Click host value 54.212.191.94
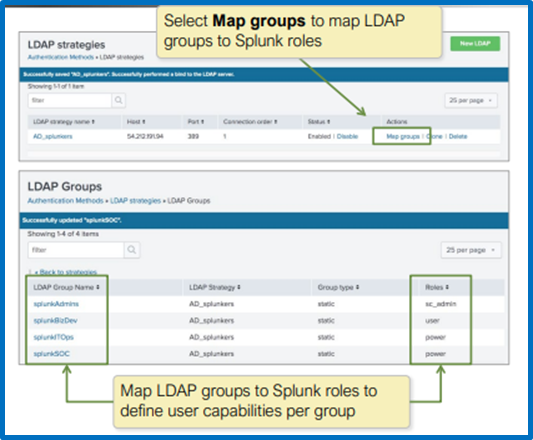Image resolution: width=533 pixels, height=440 pixels. tap(145, 136)
